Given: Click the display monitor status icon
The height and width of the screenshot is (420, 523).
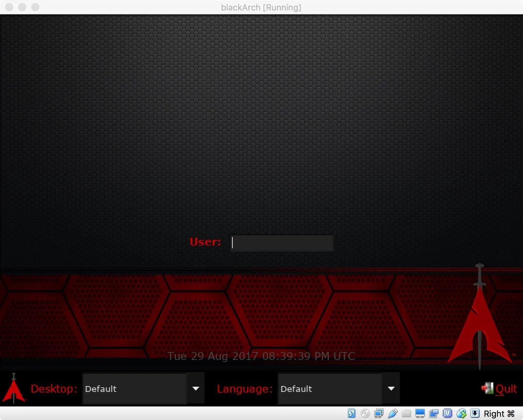Looking at the screenshot, I should point(420,413).
